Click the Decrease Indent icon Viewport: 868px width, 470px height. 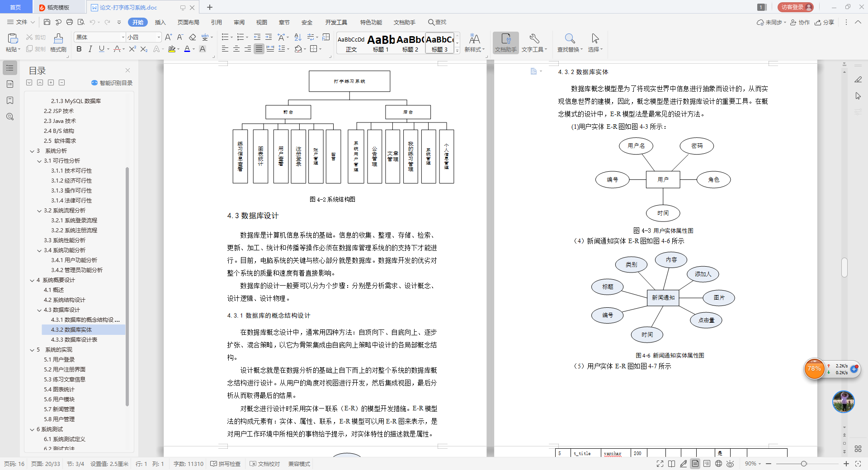[257, 37]
